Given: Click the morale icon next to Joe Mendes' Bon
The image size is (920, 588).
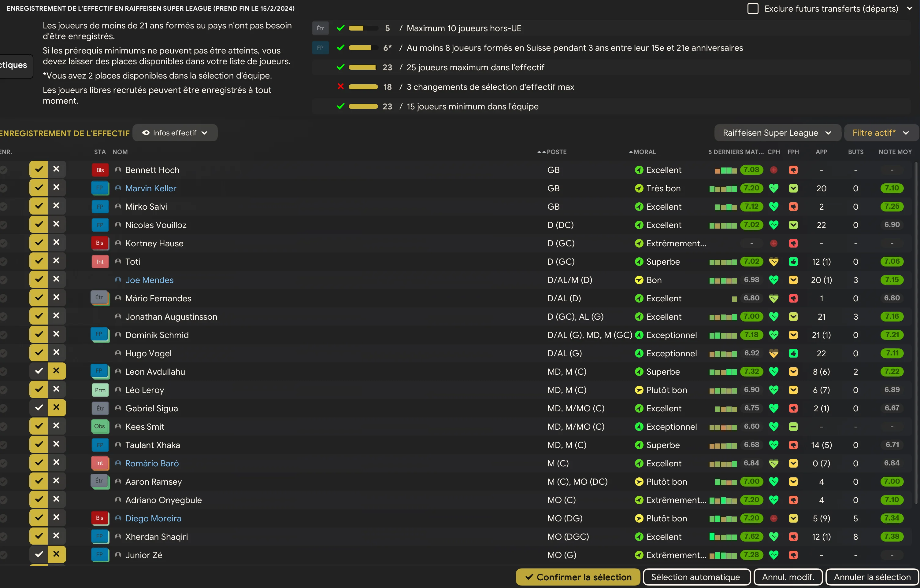Looking at the screenshot, I should (639, 280).
